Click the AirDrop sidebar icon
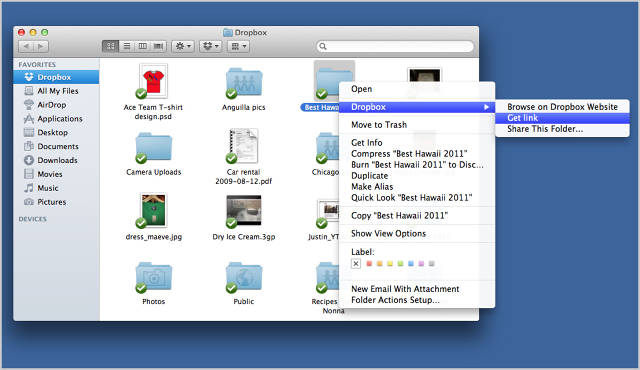 (x=29, y=105)
